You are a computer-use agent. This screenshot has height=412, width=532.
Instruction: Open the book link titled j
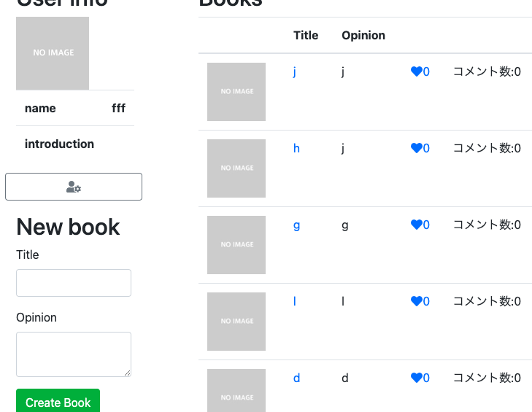(x=294, y=71)
